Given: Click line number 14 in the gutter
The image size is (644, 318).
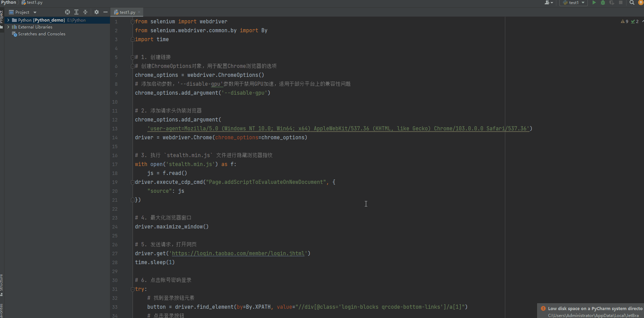Looking at the screenshot, I should click(x=115, y=138).
